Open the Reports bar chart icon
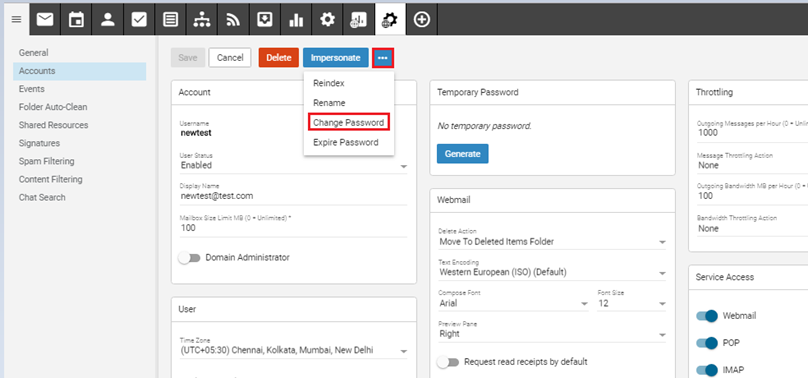Screen dimensions: 808x378 (x=296, y=20)
